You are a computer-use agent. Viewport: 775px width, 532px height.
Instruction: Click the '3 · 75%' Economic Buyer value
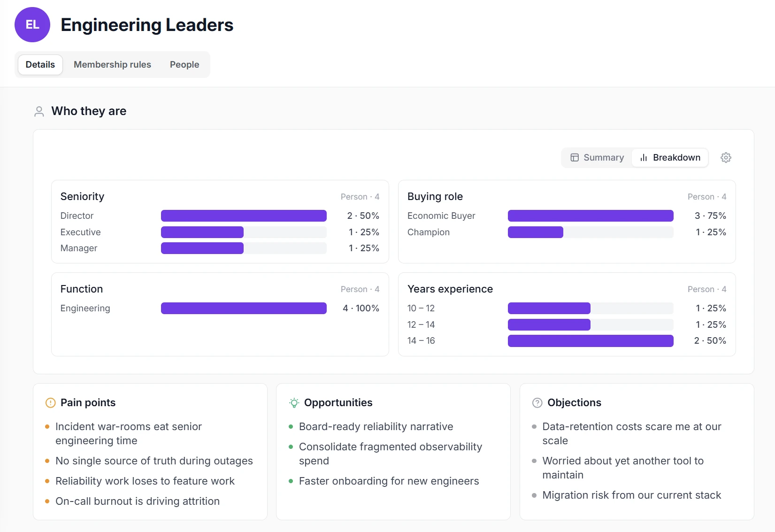pyautogui.click(x=710, y=216)
